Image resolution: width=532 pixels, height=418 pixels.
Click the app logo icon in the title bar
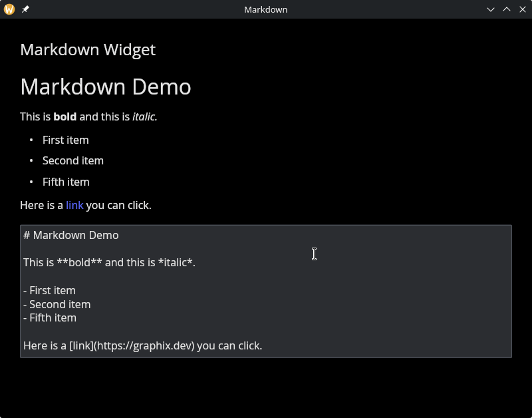tap(8, 9)
